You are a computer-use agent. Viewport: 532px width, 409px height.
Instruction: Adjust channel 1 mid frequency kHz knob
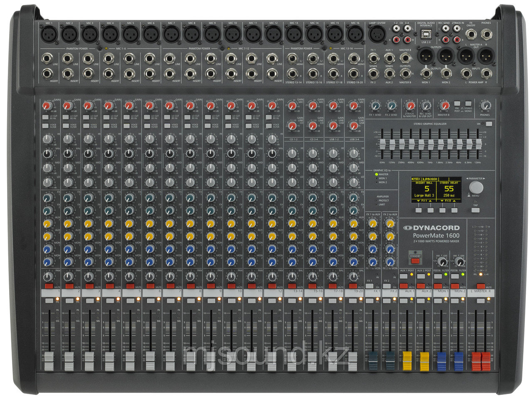48,154
